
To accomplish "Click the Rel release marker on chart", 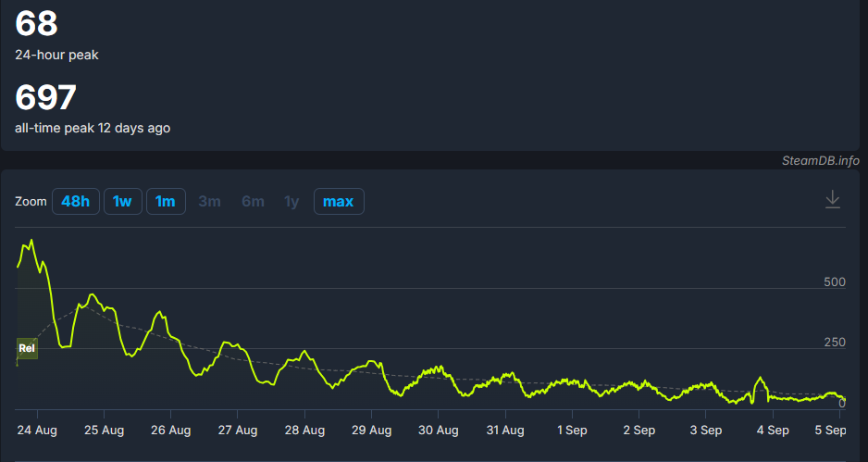I will point(27,348).
